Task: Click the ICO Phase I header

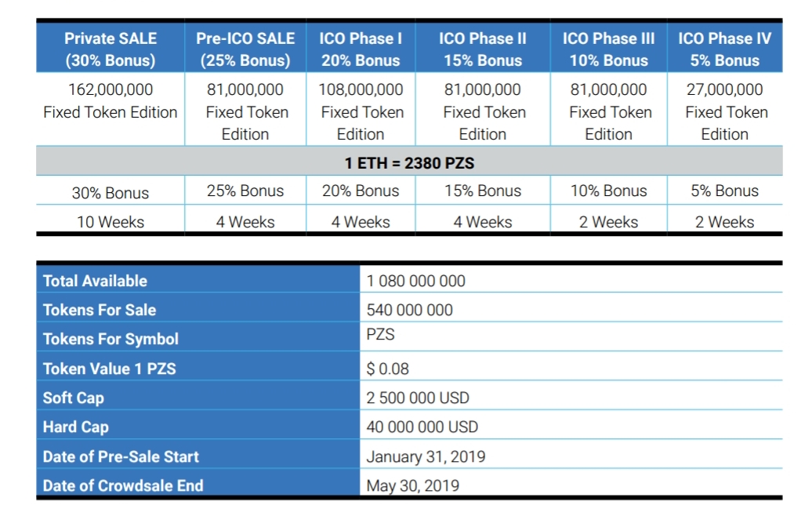Action: coord(361,49)
